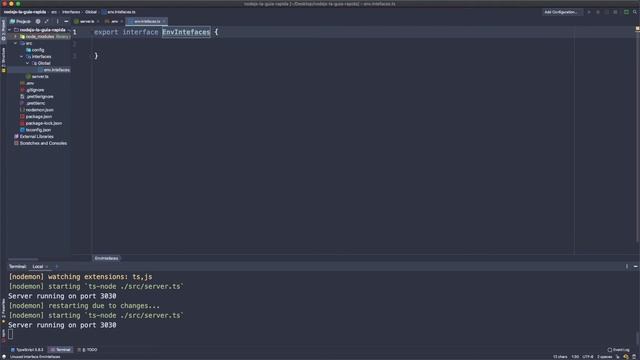
Task: Click the expand-all icon in Project panel
Action: click(47, 21)
